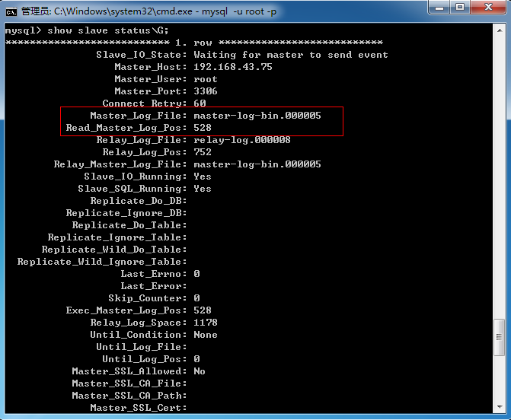Image resolution: width=511 pixels, height=420 pixels.
Task: Click the scrollbar up arrow
Action: tap(500, 30)
